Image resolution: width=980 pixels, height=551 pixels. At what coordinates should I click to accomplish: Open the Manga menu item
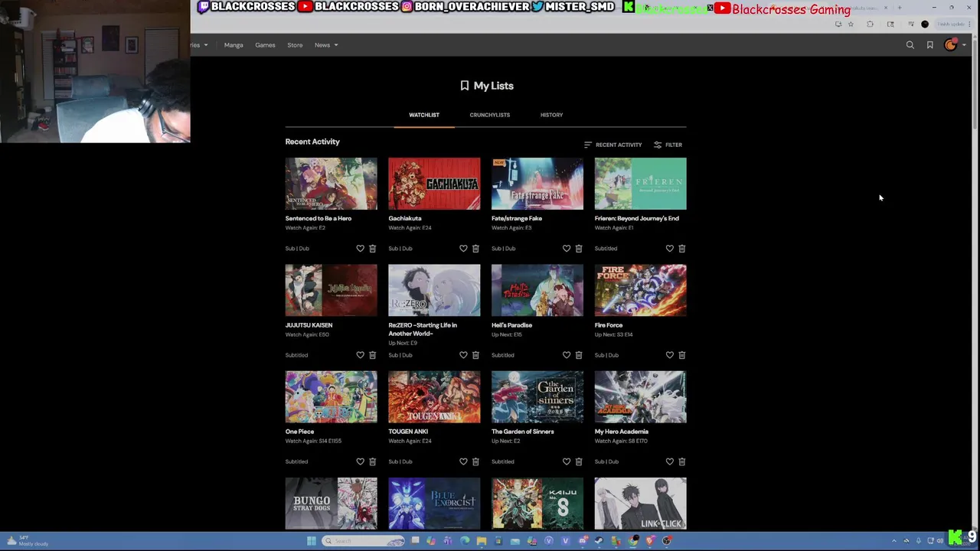click(x=234, y=45)
